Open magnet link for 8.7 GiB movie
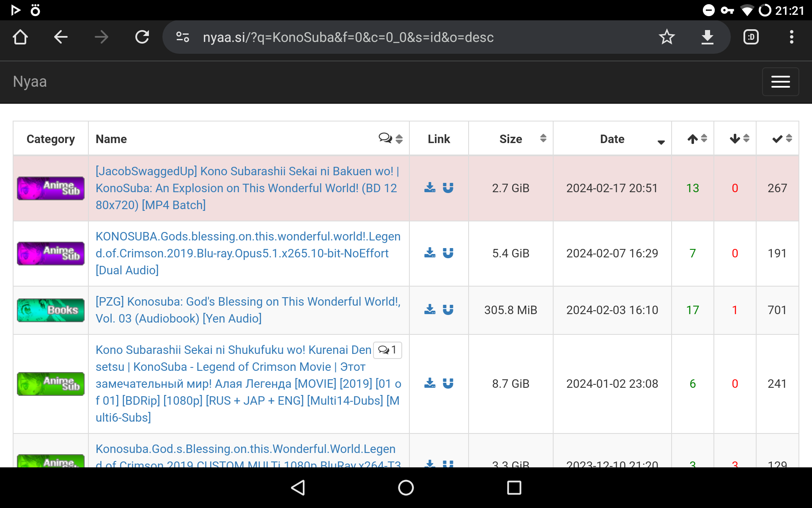Screen dimensions: 812x508 click(448, 383)
